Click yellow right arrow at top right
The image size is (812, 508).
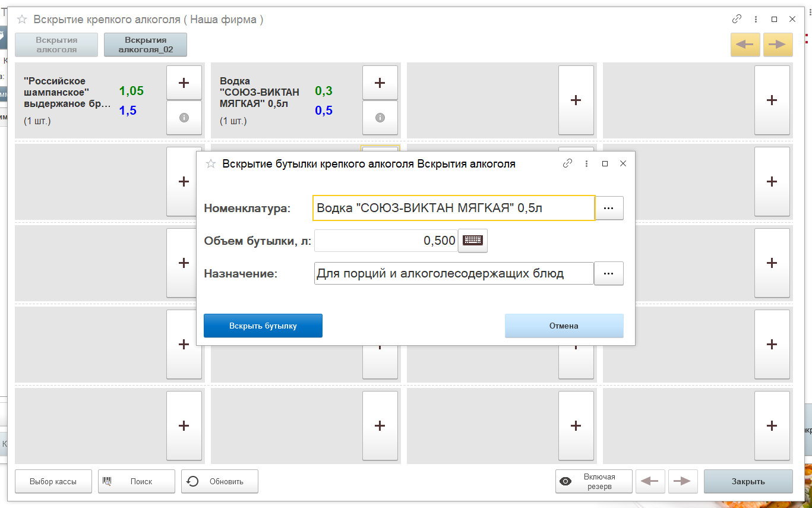click(x=778, y=45)
